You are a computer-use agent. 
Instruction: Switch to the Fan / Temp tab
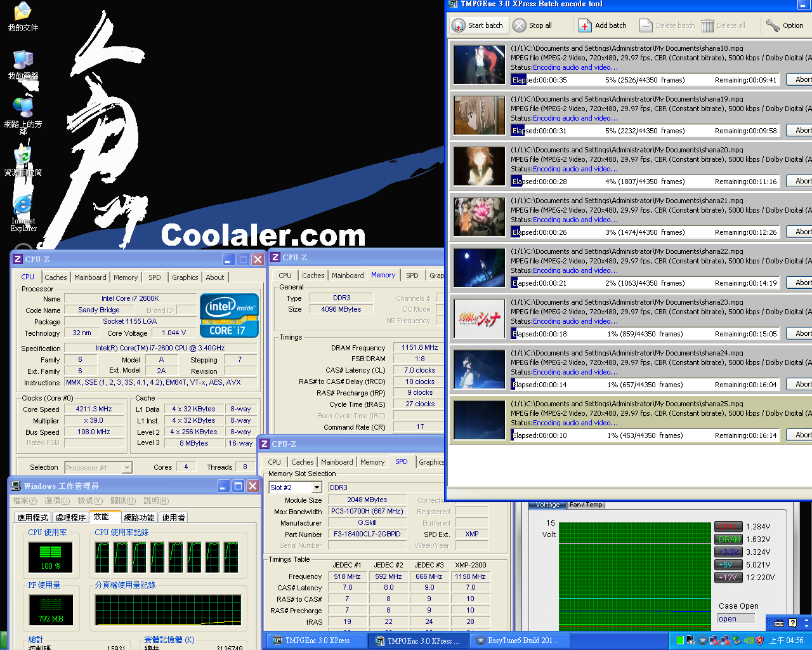tap(586, 505)
